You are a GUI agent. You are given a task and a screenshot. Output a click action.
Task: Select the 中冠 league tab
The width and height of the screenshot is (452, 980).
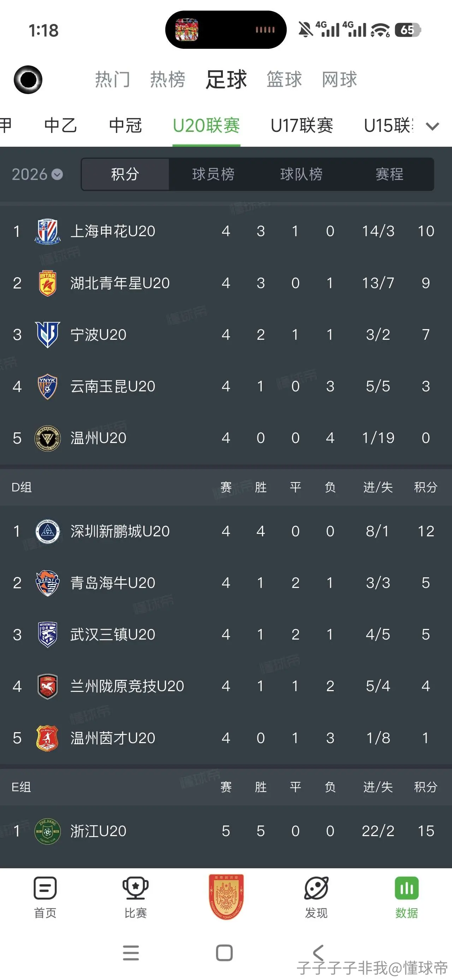(x=125, y=126)
